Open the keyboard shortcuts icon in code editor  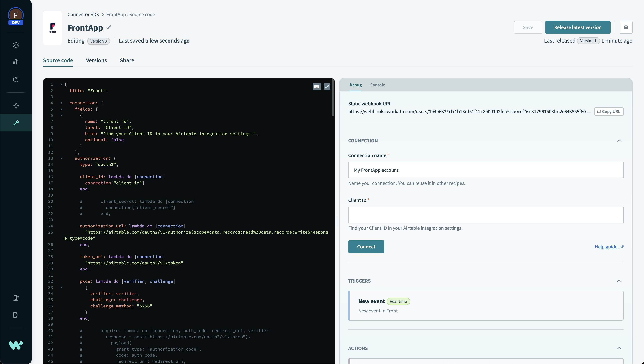pyautogui.click(x=316, y=87)
